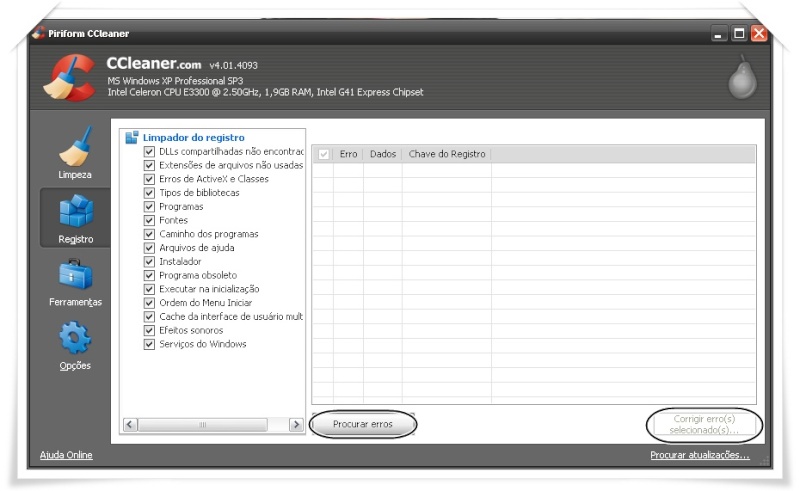
Task: Click the right scroll arrow in checklist
Action: [x=296, y=425]
